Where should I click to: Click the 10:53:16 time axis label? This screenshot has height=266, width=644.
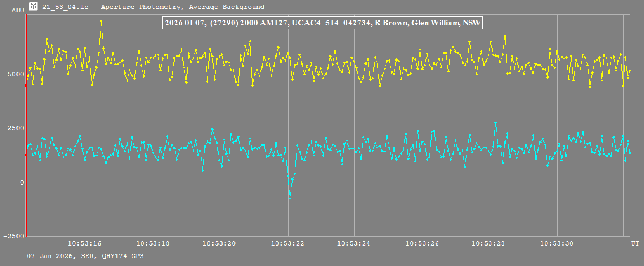pyautogui.click(x=85, y=243)
